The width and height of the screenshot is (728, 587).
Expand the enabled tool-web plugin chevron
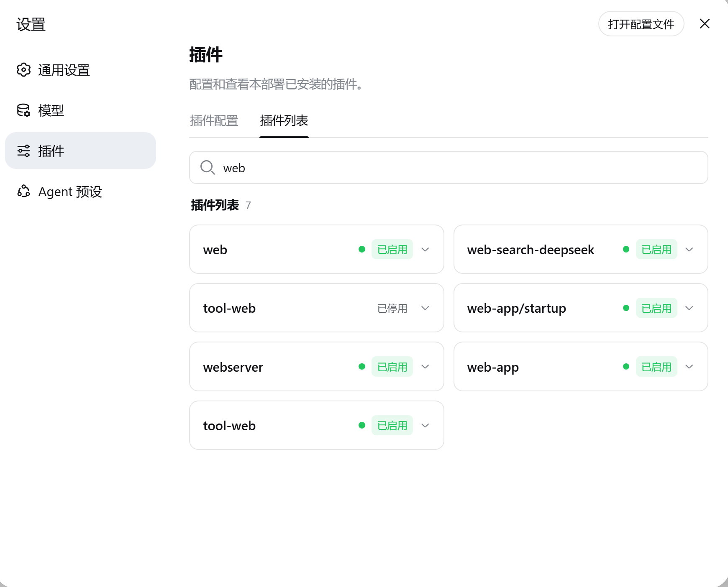coord(425,426)
